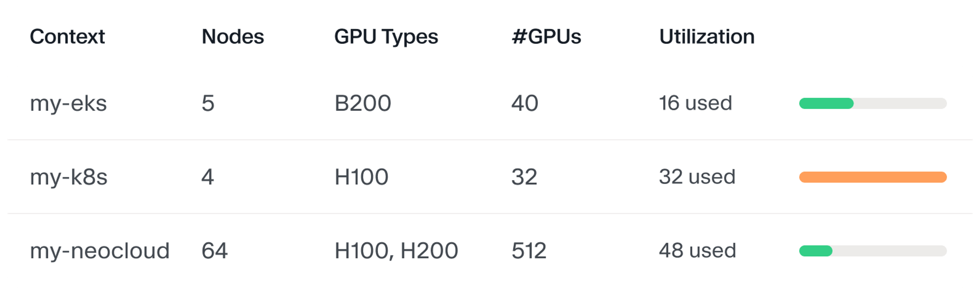The image size is (980, 295).
Task: Click the Utilization column header
Action: coord(707,37)
